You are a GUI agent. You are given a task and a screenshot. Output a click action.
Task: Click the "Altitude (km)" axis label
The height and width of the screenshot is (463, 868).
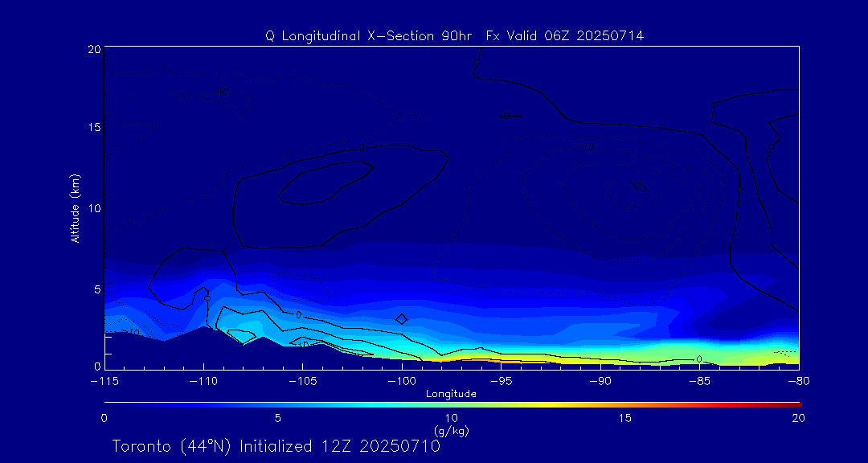click(x=75, y=207)
